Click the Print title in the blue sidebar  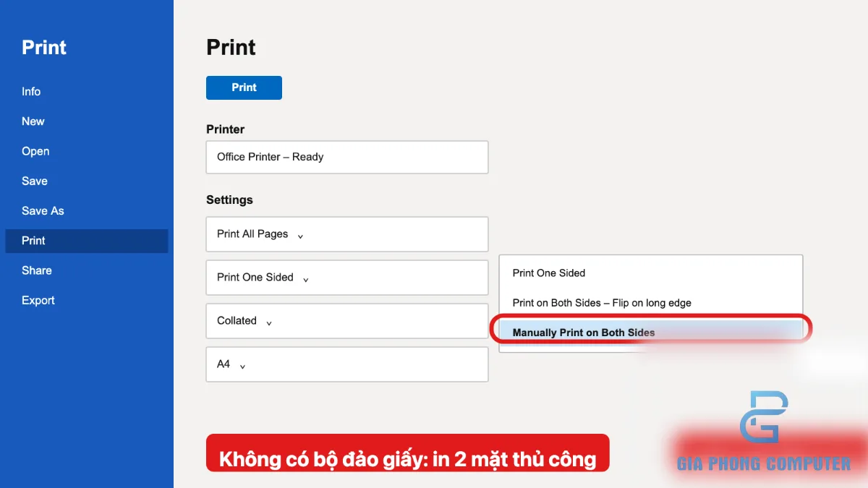coord(44,48)
